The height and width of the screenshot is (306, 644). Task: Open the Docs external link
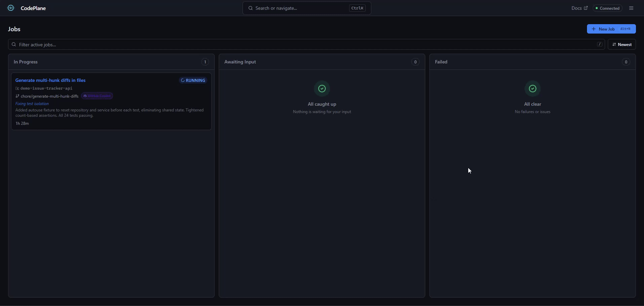[579, 8]
